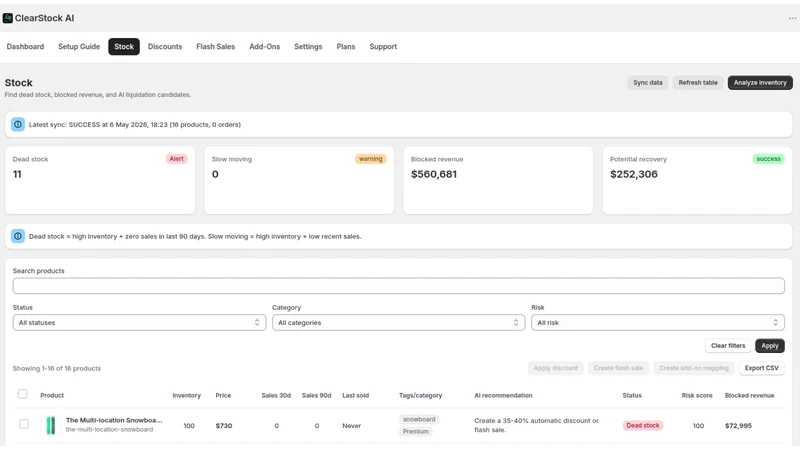The image size is (800, 450).
Task: Click the $72,995 blocked revenue value
Action: [738, 426]
